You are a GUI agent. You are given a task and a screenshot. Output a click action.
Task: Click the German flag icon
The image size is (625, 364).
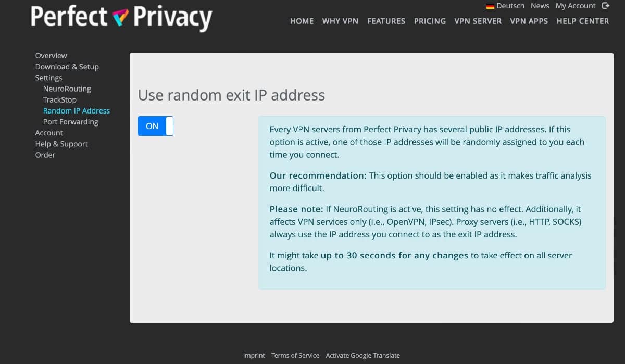[x=490, y=6]
